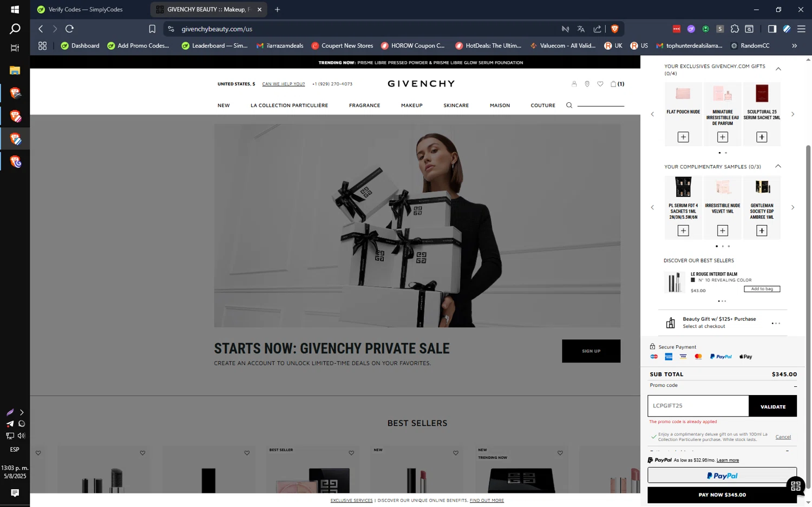Toggle the browser sidebar panel icon
812x507 pixels.
[x=772, y=29]
